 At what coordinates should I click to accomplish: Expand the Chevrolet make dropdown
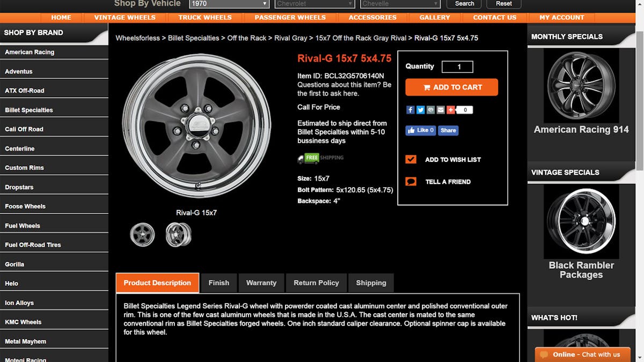[x=314, y=4]
